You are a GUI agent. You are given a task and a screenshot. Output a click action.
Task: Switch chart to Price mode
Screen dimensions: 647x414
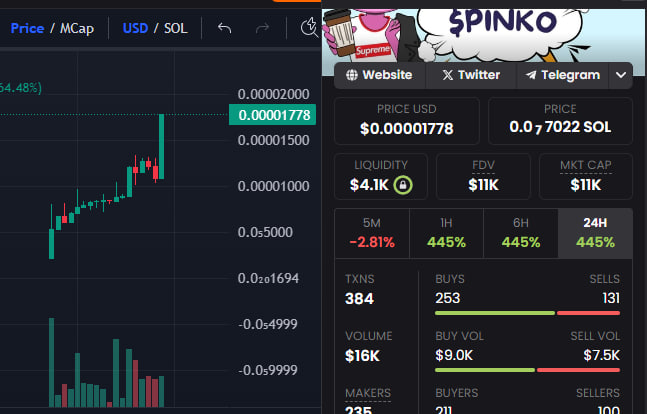click(x=27, y=28)
